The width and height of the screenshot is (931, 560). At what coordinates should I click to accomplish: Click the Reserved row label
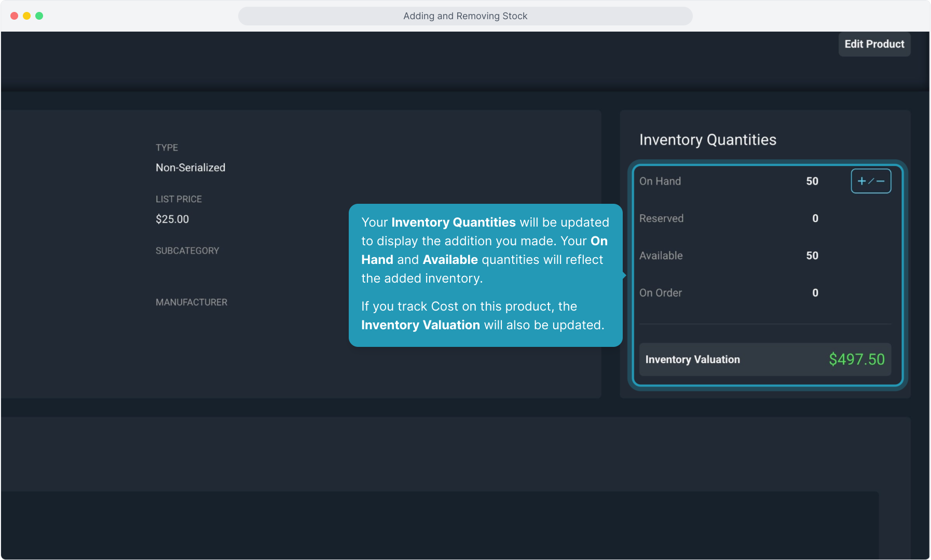(x=661, y=218)
